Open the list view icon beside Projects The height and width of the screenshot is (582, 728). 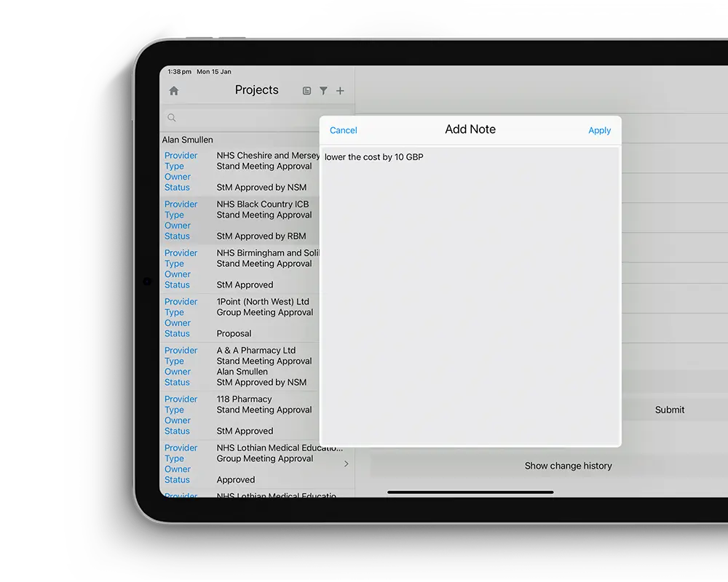[x=306, y=90]
